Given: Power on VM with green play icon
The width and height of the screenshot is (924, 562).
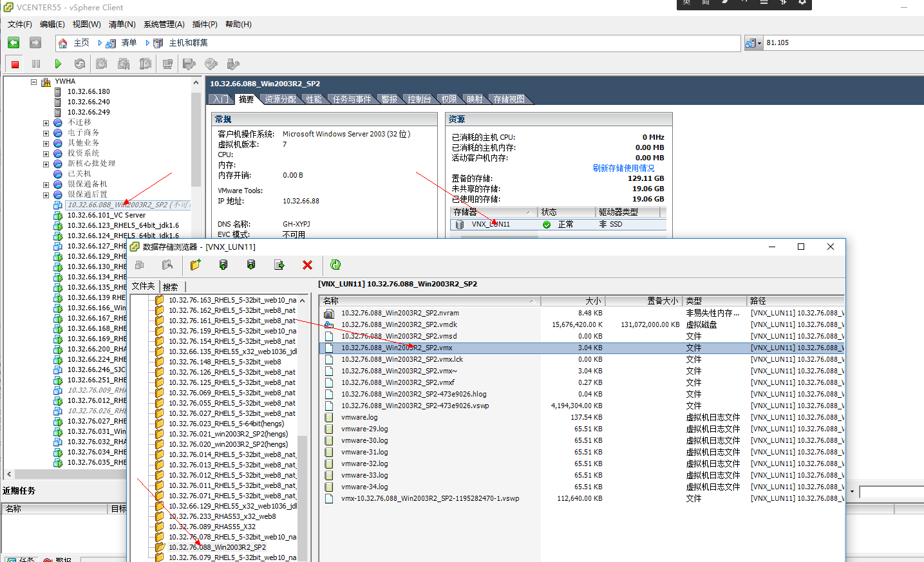Looking at the screenshot, I should point(58,64).
